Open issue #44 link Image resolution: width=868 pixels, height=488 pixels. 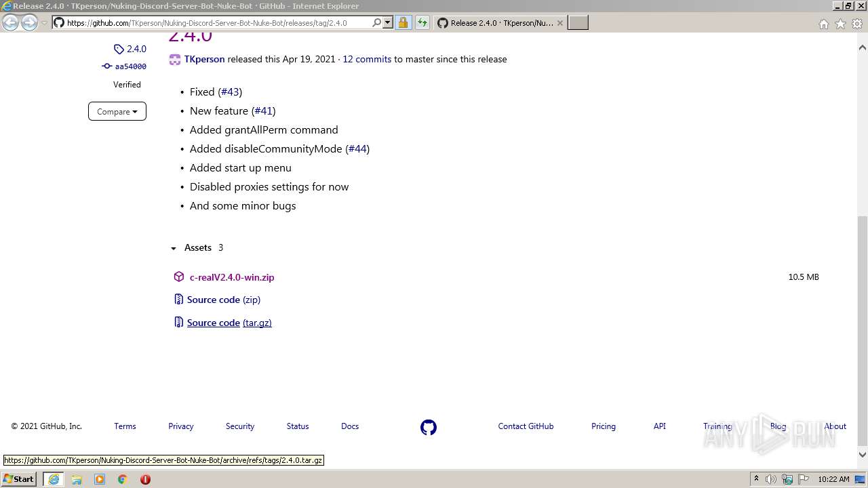pyautogui.click(x=357, y=148)
